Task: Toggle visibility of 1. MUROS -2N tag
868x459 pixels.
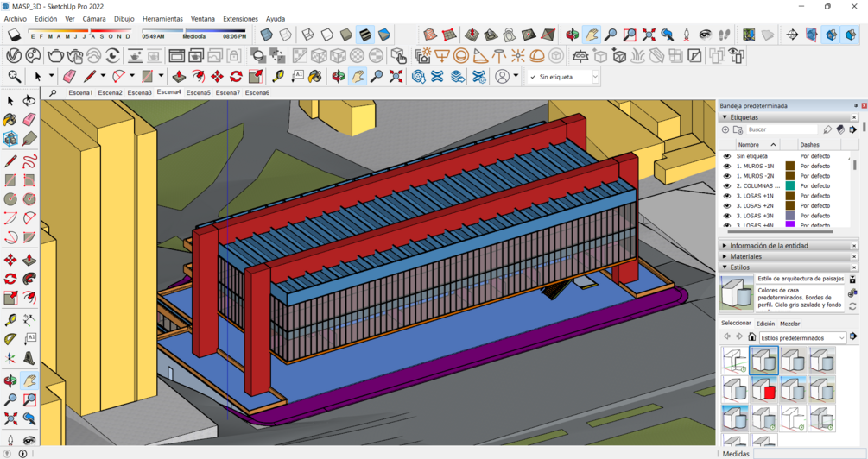Action: (x=727, y=176)
